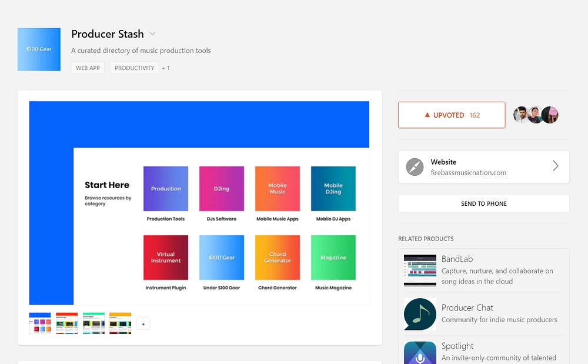
Task: Click the red Virtual Instrument tile
Action: pos(166,258)
